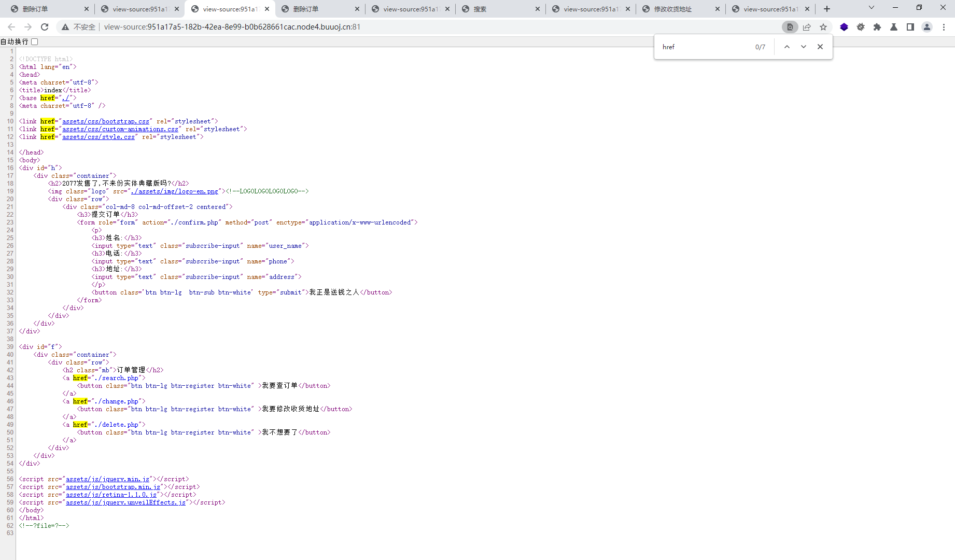Open the assets/js/retina-1.1.0.js link
This screenshot has height=560, width=955.
(111, 495)
